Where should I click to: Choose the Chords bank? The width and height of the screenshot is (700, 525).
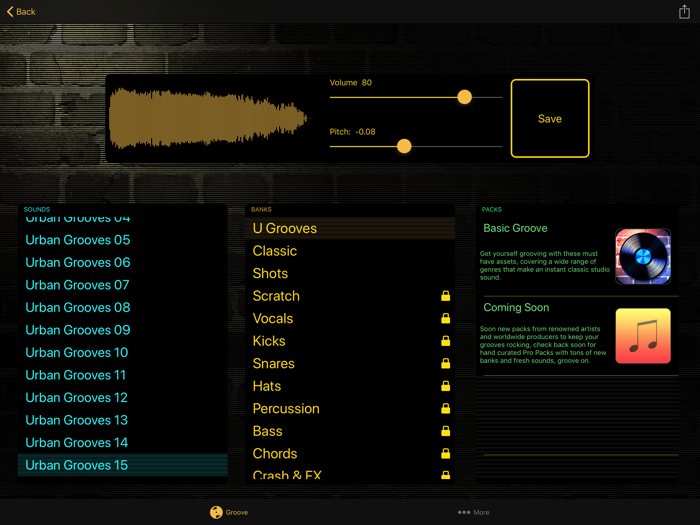[x=350, y=454]
